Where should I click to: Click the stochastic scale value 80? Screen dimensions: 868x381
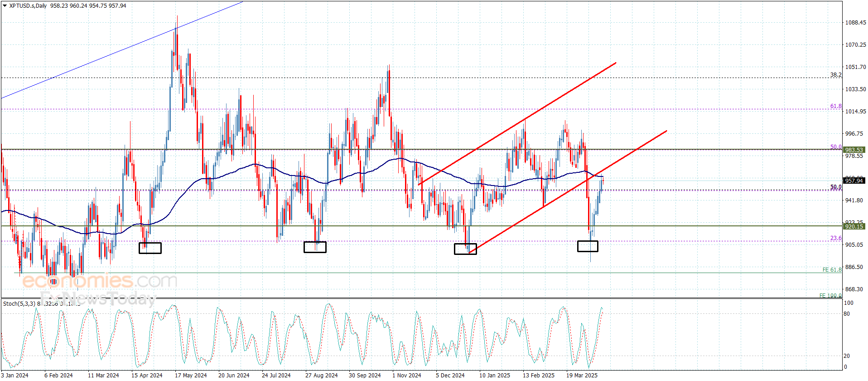point(847,314)
